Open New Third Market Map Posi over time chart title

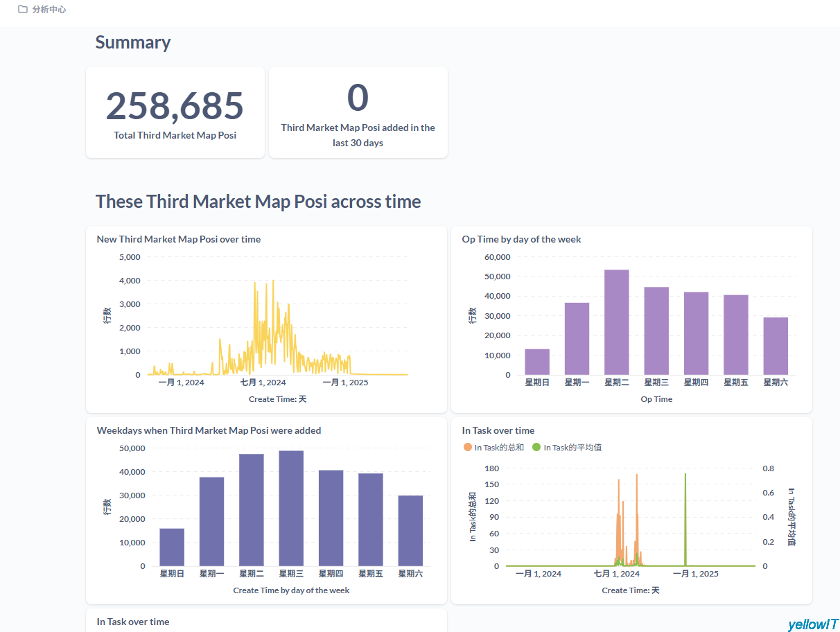[179, 239]
